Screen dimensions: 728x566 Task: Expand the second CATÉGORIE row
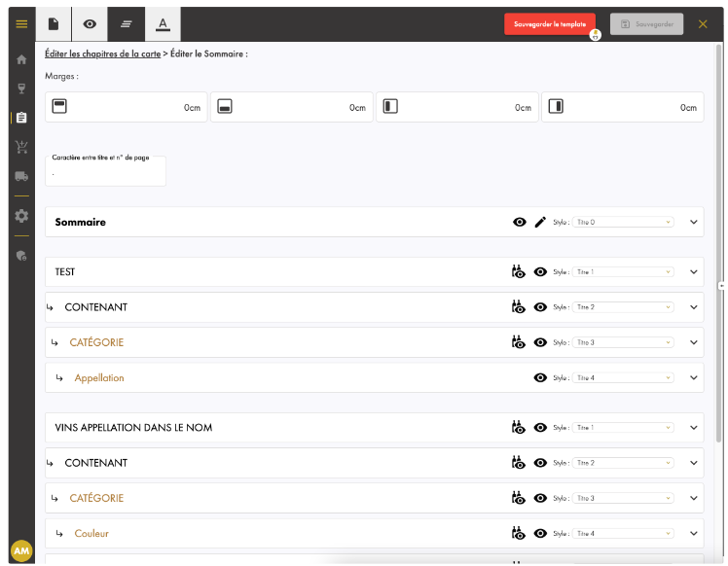694,498
